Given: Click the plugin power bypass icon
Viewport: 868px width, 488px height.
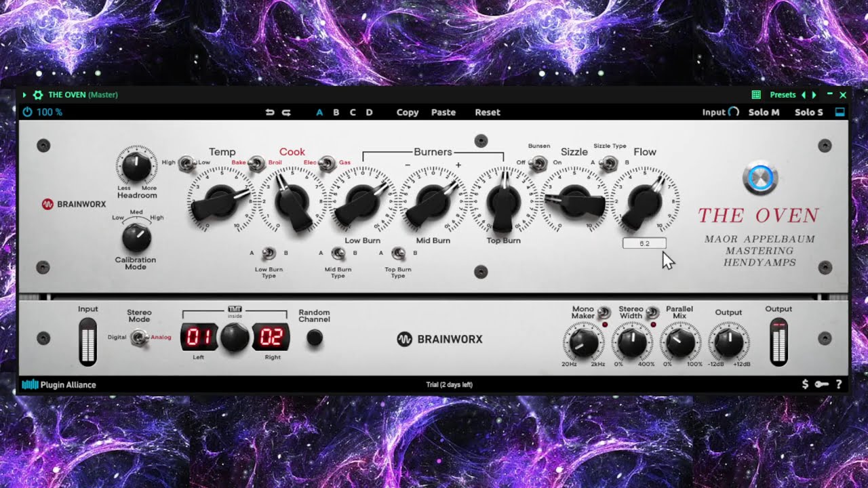Looking at the screenshot, I should point(27,112).
